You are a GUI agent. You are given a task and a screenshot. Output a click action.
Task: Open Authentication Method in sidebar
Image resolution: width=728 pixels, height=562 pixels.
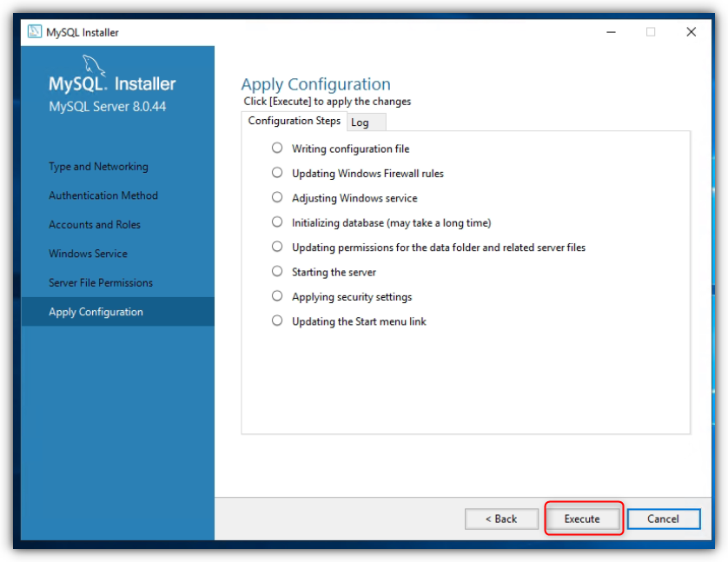tap(103, 195)
